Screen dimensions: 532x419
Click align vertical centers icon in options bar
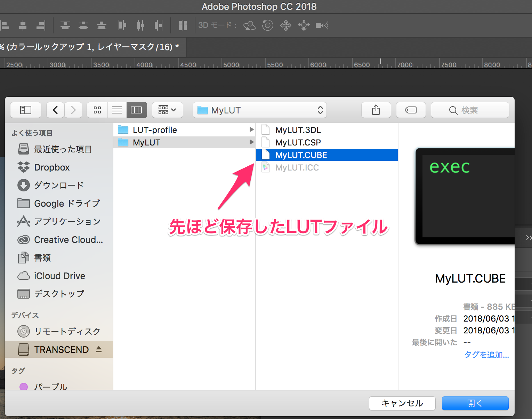pos(23,25)
